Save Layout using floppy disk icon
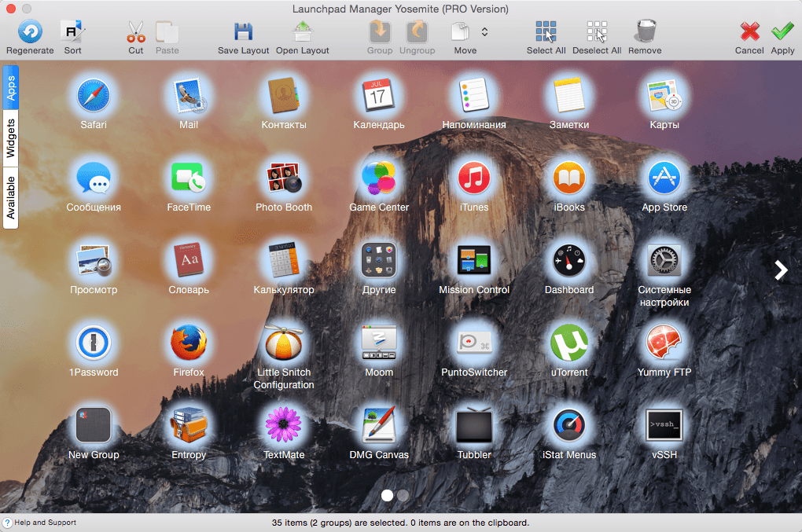Screen dimensions: 802x532 244,31
